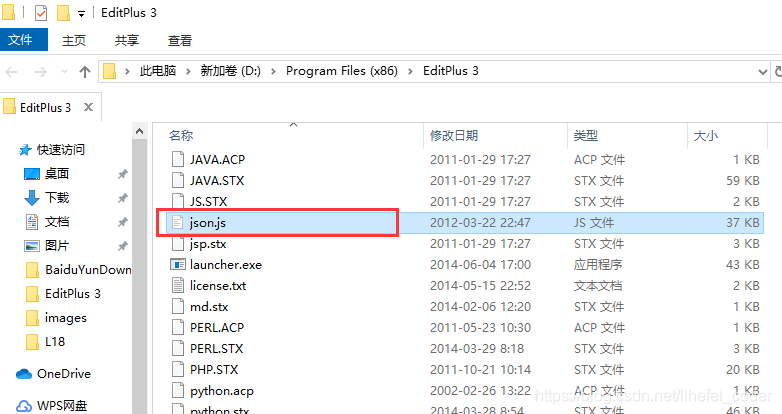This screenshot has height=414, width=782.
Task: Click the launcher.exe file icon
Action: pos(178,264)
